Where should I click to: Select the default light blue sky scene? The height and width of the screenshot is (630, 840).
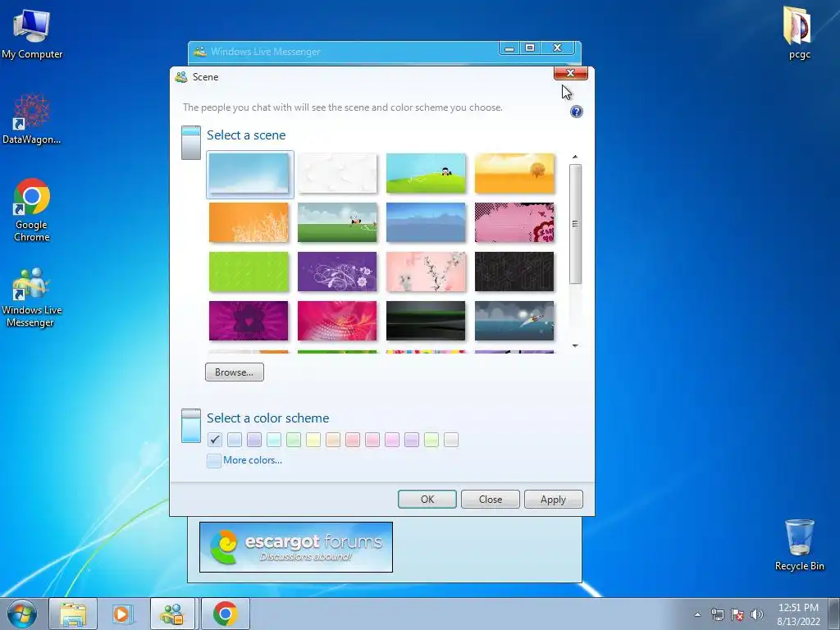click(x=249, y=174)
